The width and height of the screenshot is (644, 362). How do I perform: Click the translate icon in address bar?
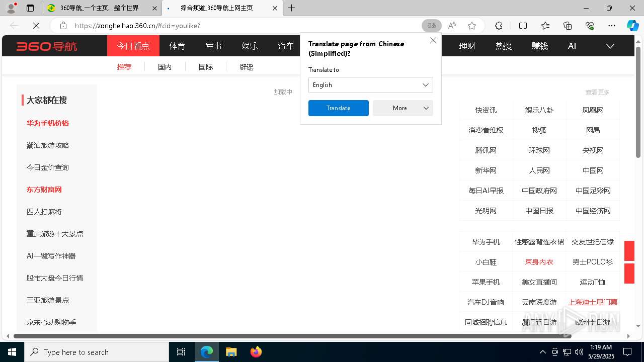[432, 26]
